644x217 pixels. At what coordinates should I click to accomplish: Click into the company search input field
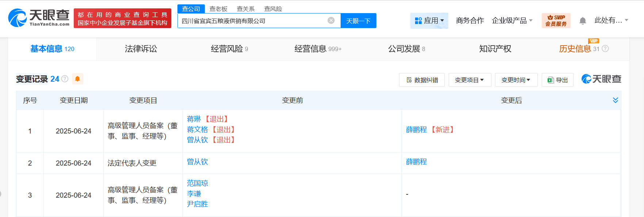click(x=252, y=21)
